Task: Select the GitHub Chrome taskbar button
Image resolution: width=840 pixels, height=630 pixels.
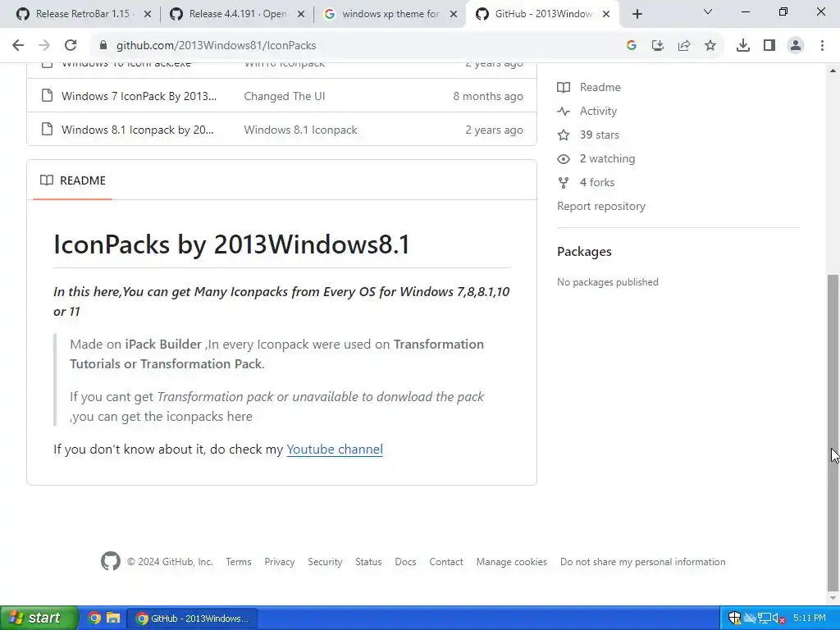Action: 192,619
